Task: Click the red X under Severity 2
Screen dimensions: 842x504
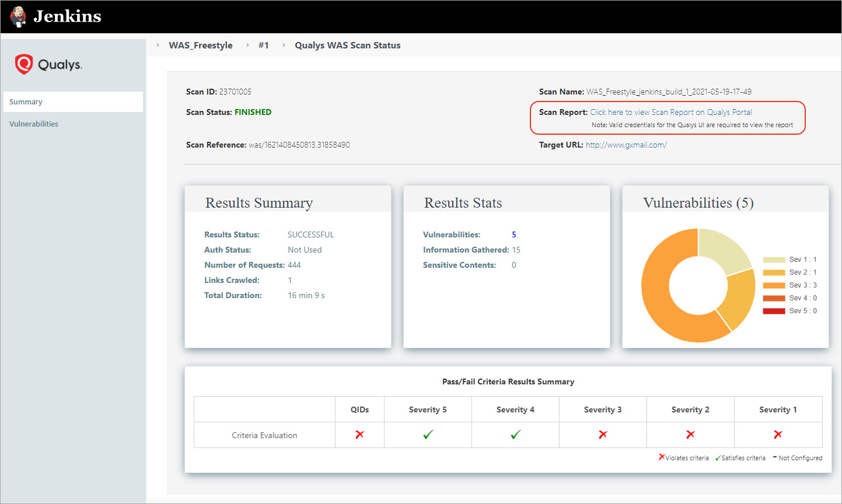Action: pos(690,435)
